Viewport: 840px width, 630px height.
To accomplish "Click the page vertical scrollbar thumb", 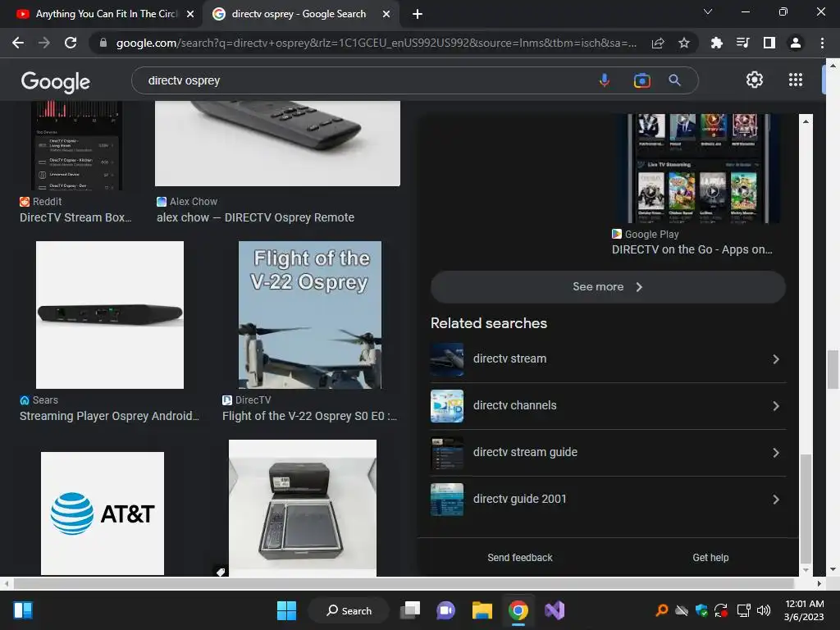I will coord(833,369).
